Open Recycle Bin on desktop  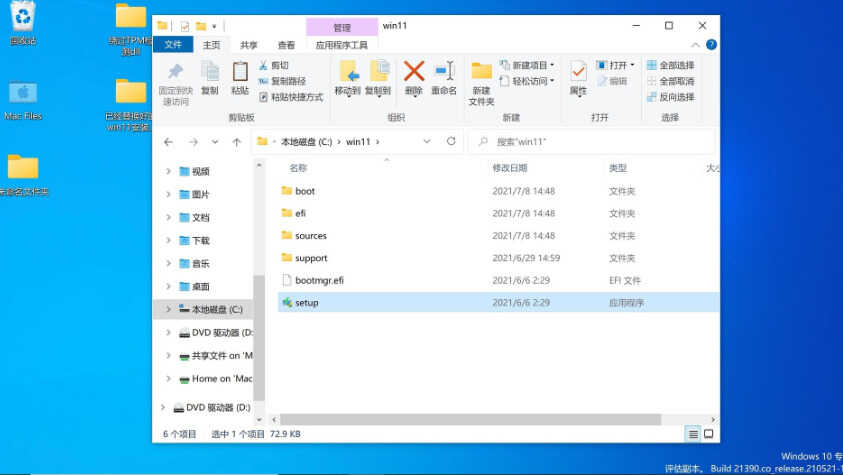(23, 23)
